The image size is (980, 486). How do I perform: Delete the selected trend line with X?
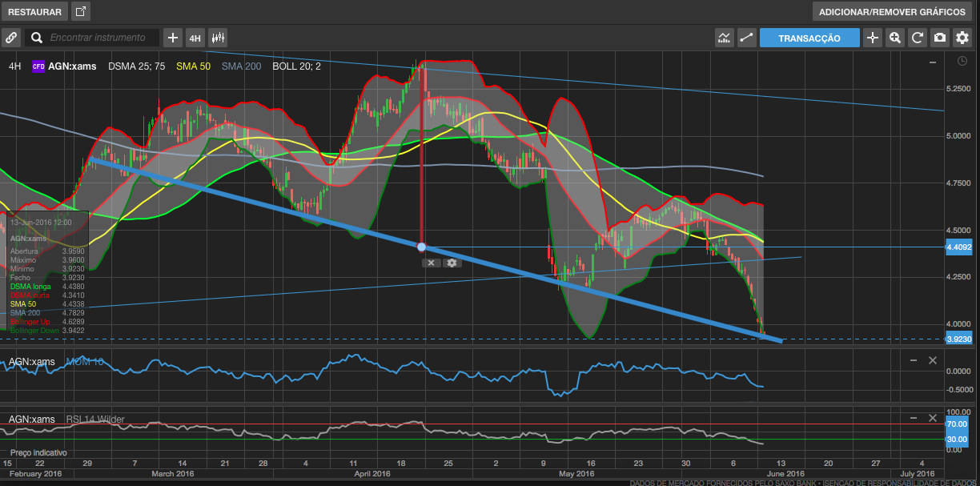(x=431, y=263)
